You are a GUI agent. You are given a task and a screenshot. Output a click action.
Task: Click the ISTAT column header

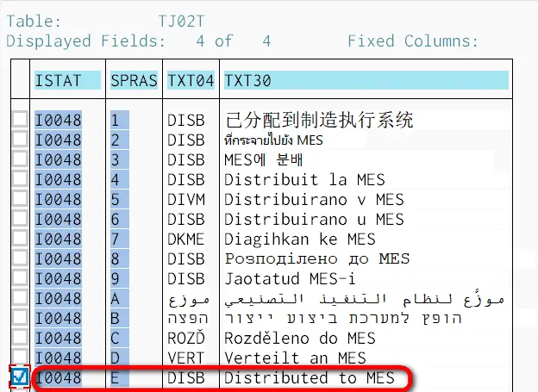pyautogui.click(x=67, y=81)
